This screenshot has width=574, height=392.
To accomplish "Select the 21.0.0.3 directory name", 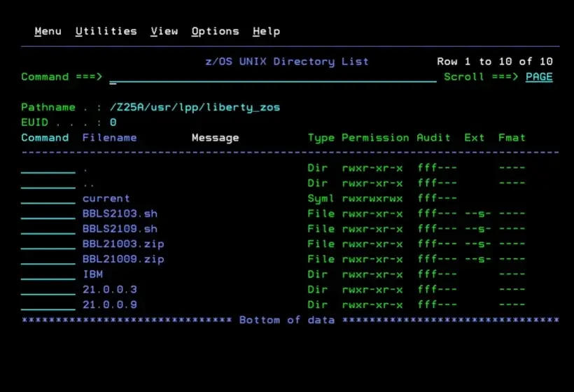I will pyautogui.click(x=109, y=290).
